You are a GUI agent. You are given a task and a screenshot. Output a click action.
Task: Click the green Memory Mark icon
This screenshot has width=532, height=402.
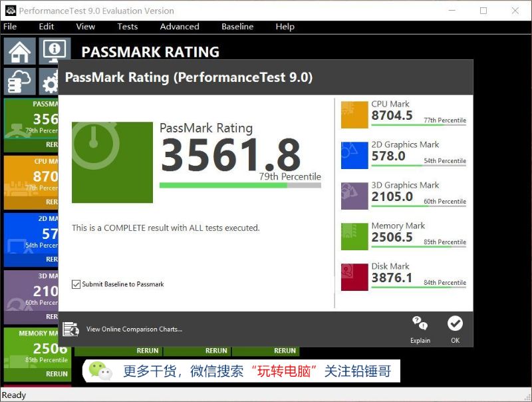coord(354,236)
